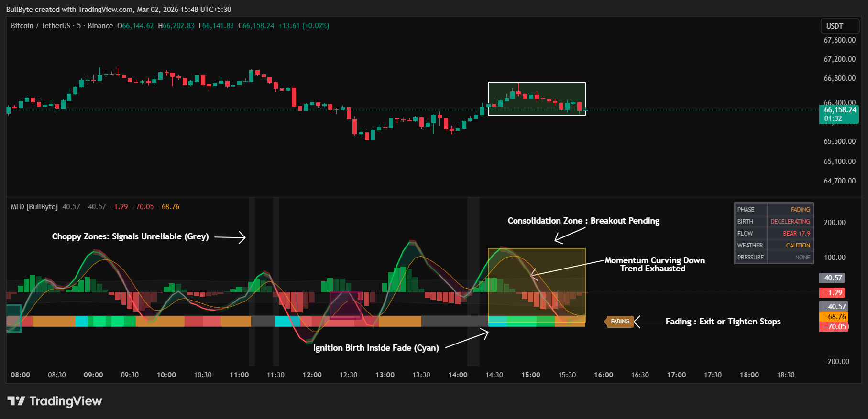
Task: Click the red -1.29 axis value label
Action: [x=833, y=293]
